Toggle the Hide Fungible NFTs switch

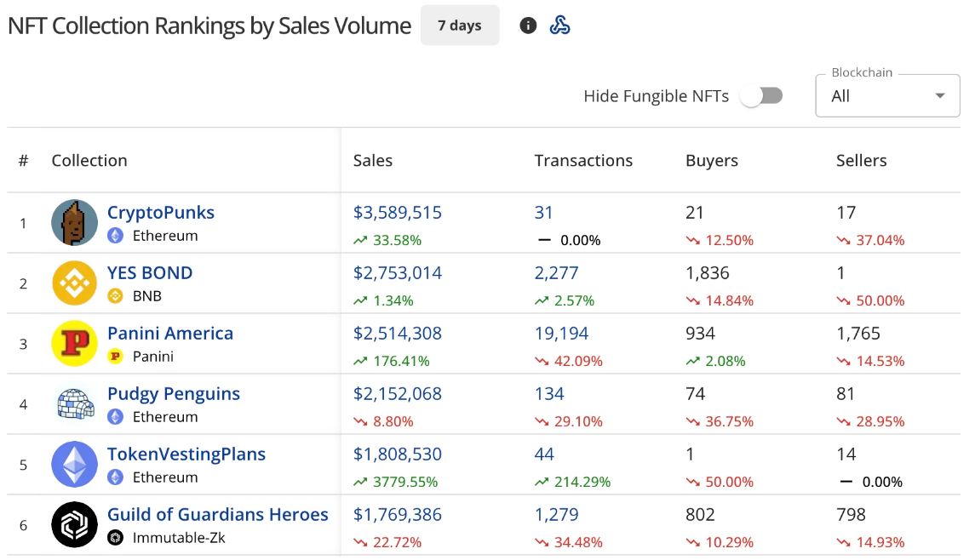[760, 96]
